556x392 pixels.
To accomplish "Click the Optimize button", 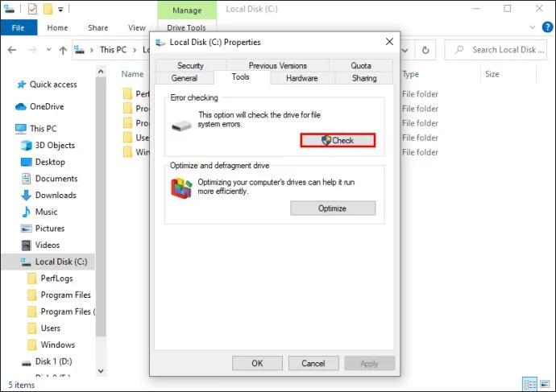I will (x=333, y=208).
